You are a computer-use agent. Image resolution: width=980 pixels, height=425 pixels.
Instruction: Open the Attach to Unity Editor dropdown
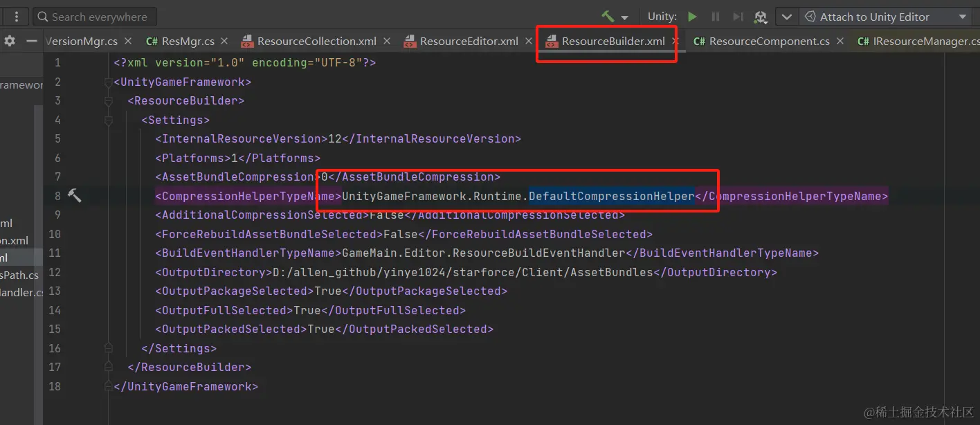pos(885,17)
